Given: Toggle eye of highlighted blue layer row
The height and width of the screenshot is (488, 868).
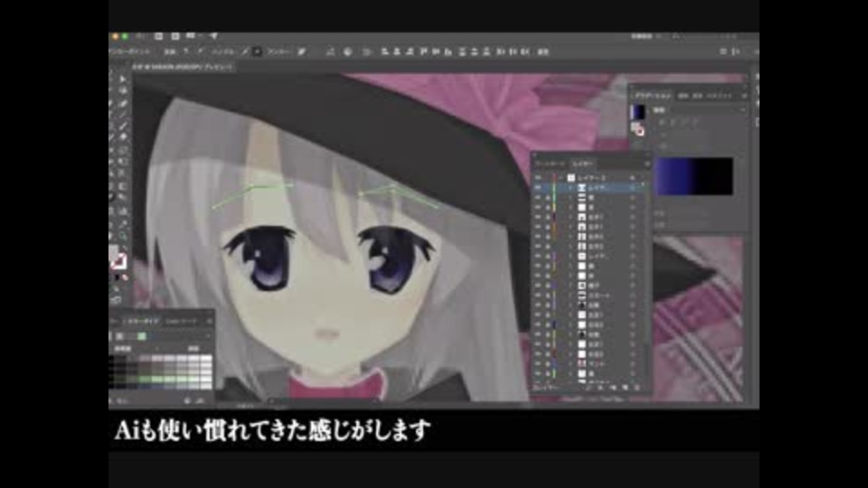Looking at the screenshot, I should tap(537, 188).
